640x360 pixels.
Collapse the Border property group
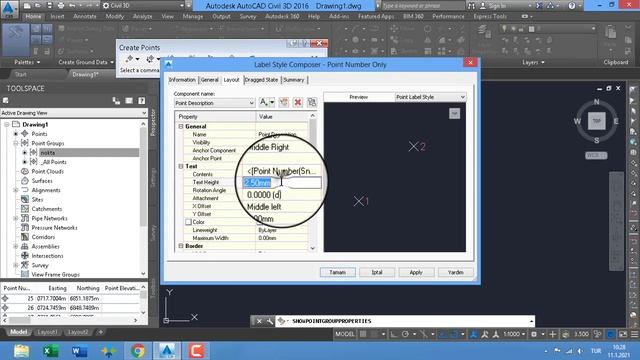point(181,246)
